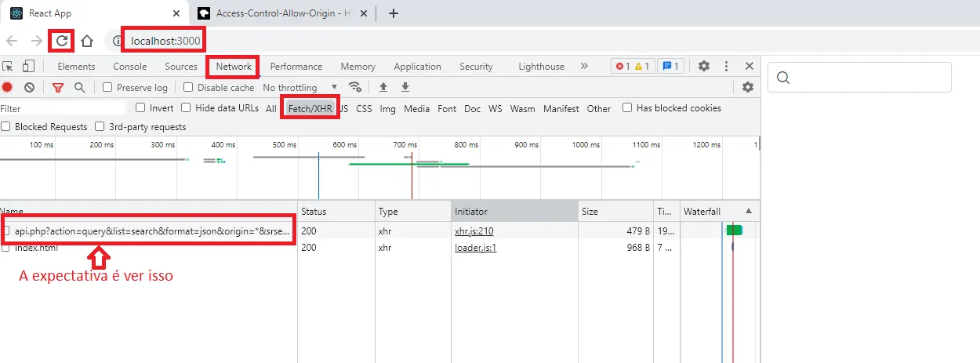Open the loader.js:1 initiator link
This screenshot has height=363, width=980.
[x=476, y=248]
